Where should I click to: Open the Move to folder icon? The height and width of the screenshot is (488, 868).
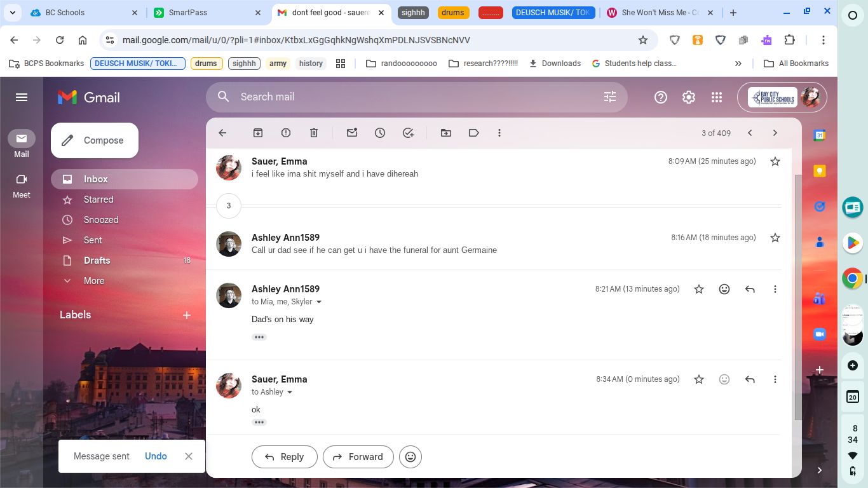click(446, 133)
